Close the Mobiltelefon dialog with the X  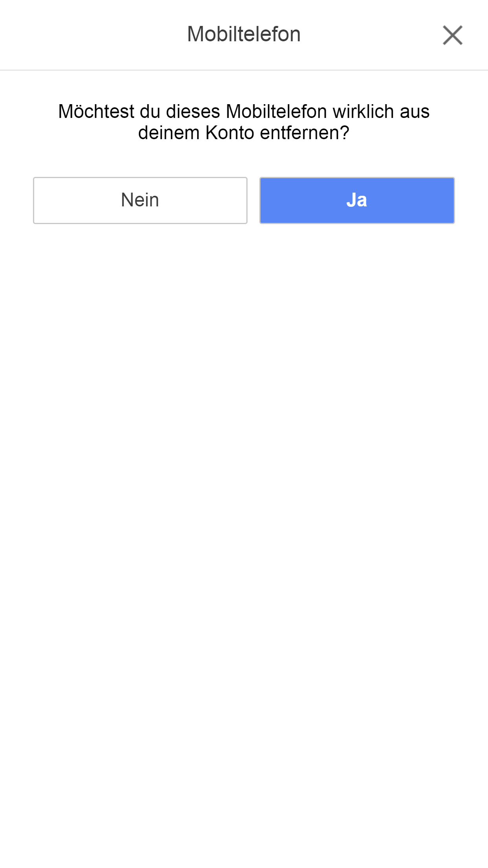pyautogui.click(x=453, y=35)
